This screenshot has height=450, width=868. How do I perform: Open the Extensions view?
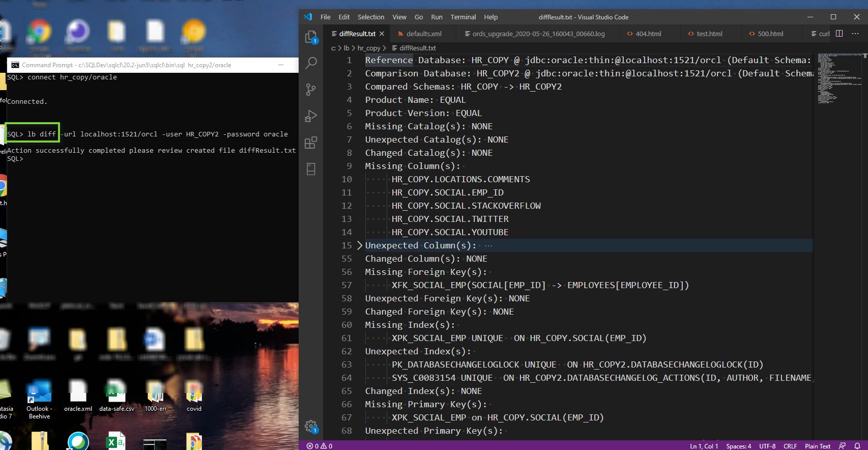click(311, 143)
